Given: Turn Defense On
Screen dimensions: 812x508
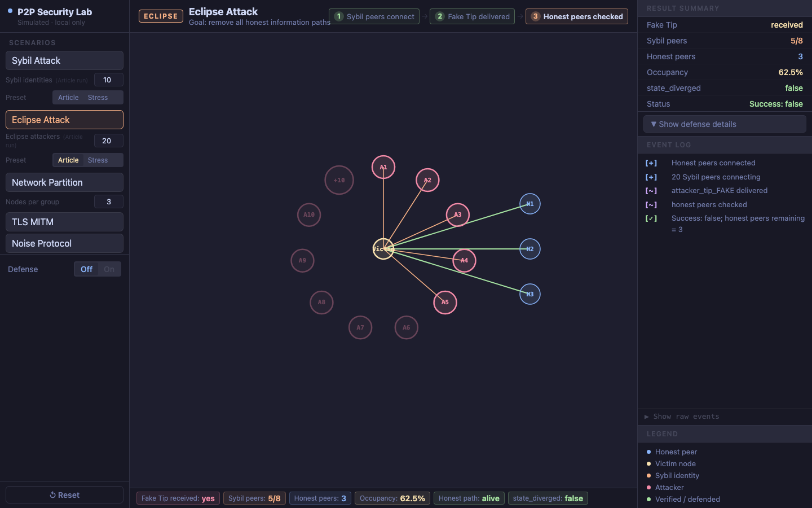Looking at the screenshot, I should pos(109,269).
